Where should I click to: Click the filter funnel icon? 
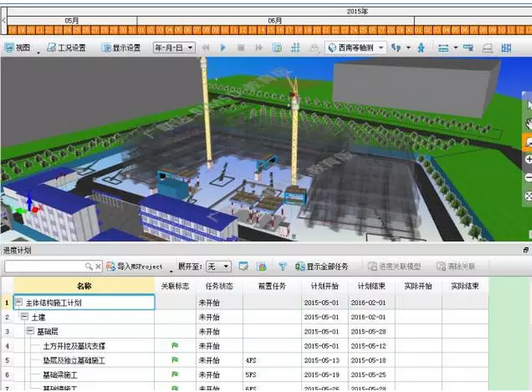282,267
